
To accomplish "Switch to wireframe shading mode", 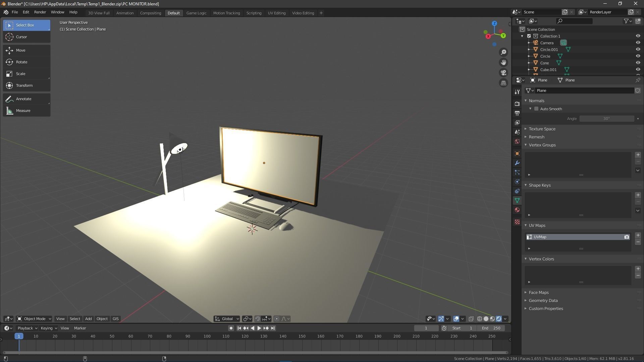I will click(480, 319).
